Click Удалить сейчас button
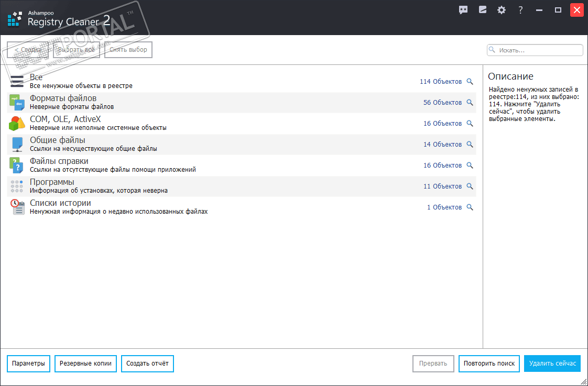 click(552, 363)
